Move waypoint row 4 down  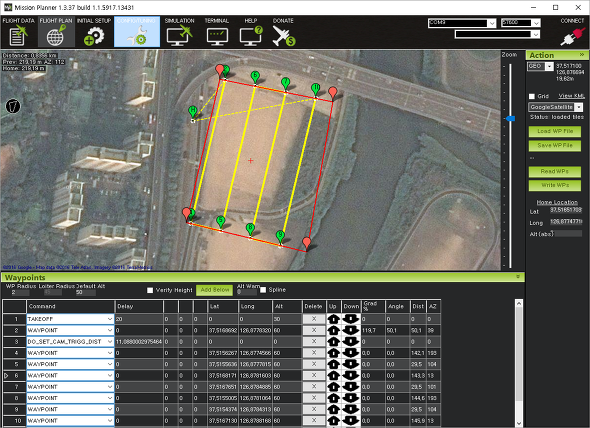point(351,353)
